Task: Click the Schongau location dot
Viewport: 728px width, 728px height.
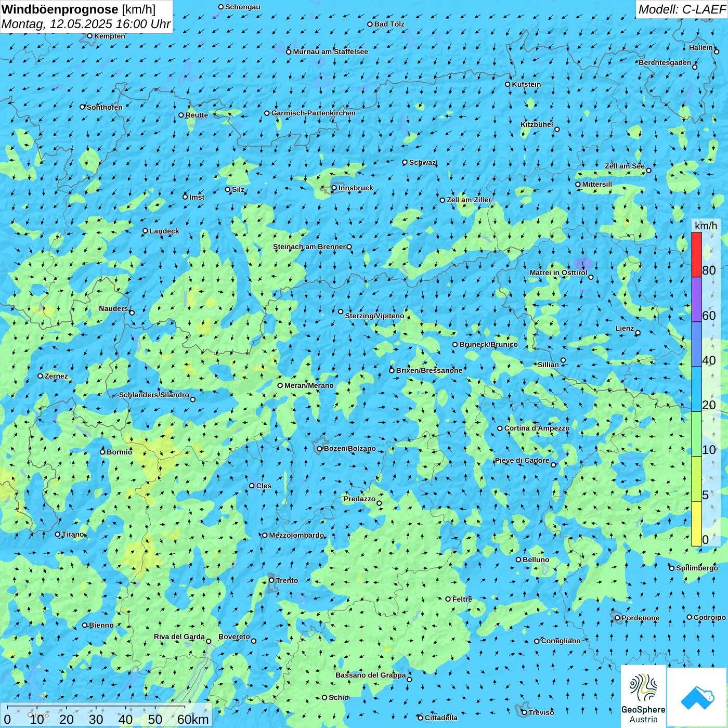Action: pyautogui.click(x=221, y=7)
